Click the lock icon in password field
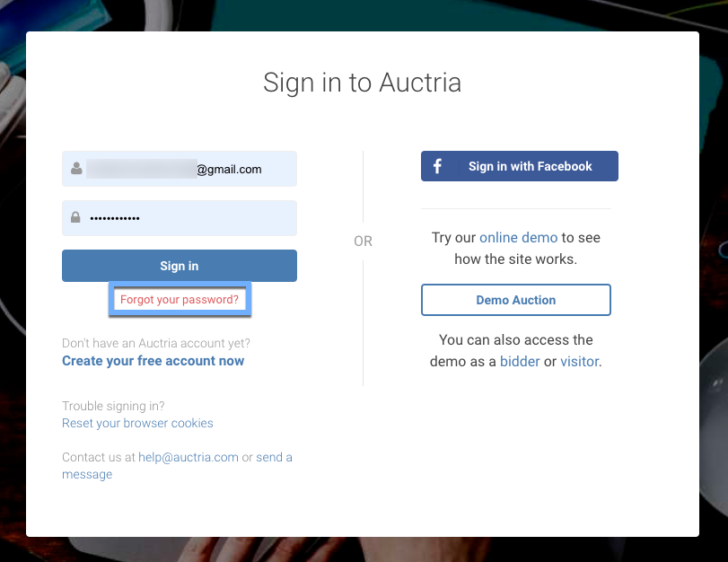The height and width of the screenshot is (562, 728). pyautogui.click(x=76, y=217)
